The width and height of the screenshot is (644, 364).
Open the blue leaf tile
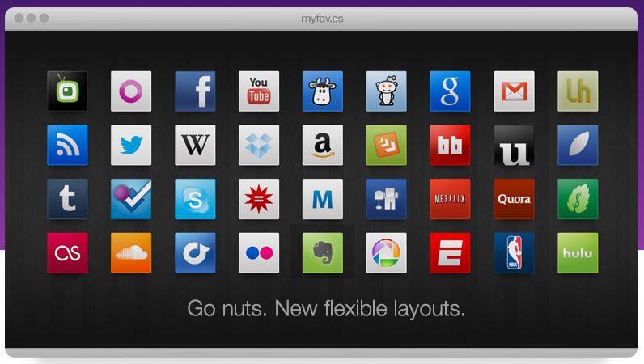(x=578, y=145)
